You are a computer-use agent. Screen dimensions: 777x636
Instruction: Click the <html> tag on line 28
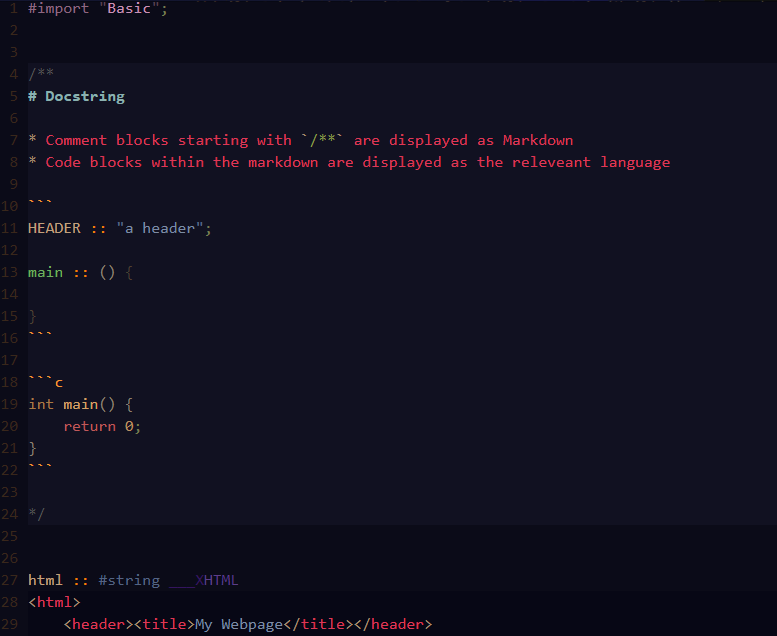coord(55,602)
